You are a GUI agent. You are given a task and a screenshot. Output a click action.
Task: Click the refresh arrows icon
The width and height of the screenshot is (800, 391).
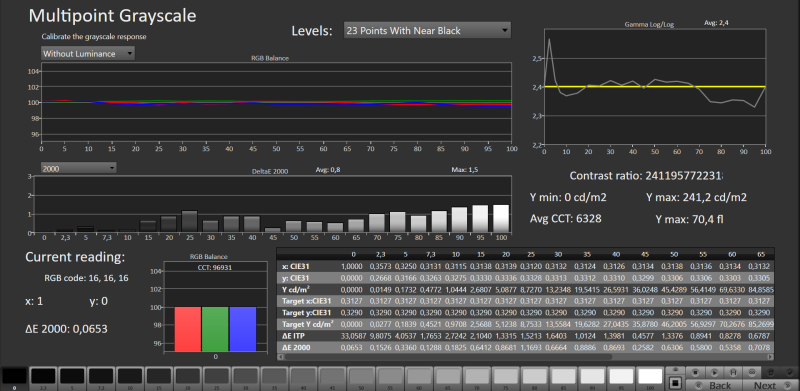pyautogui.click(x=770, y=373)
